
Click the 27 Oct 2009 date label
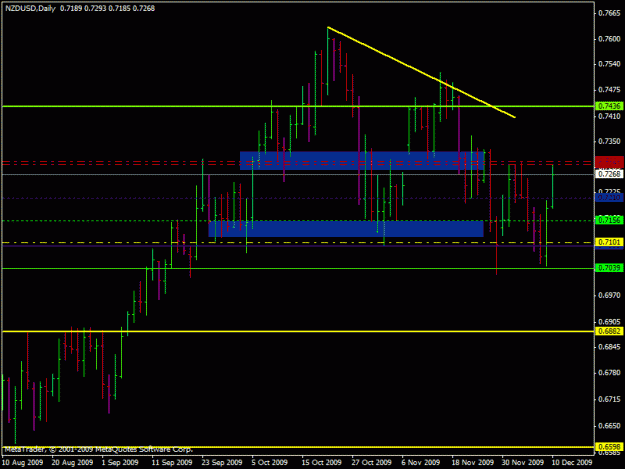(x=371, y=462)
